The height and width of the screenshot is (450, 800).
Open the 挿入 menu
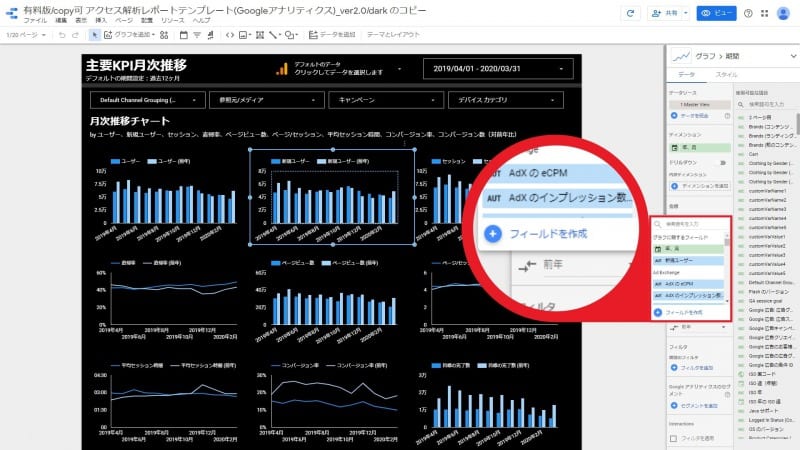coord(101,20)
